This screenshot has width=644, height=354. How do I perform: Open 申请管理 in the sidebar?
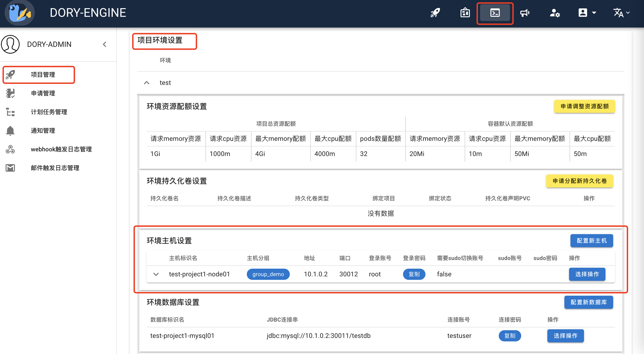click(x=43, y=93)
